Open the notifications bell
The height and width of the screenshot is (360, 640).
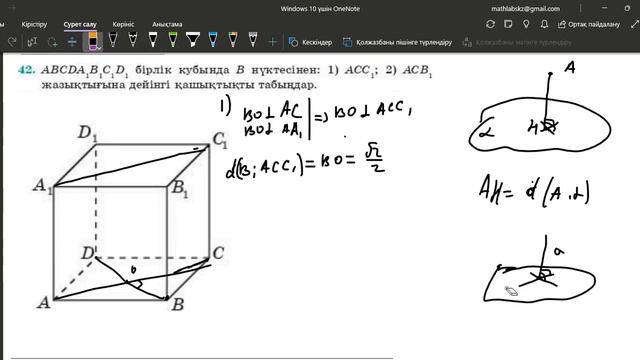pyautogui.click(x=544, y=24)
